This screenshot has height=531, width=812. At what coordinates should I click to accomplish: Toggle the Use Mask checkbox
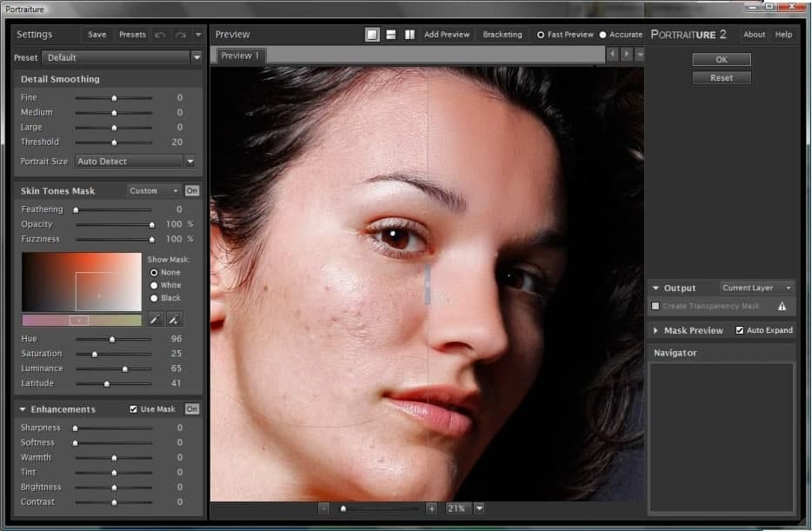(133, 409)
